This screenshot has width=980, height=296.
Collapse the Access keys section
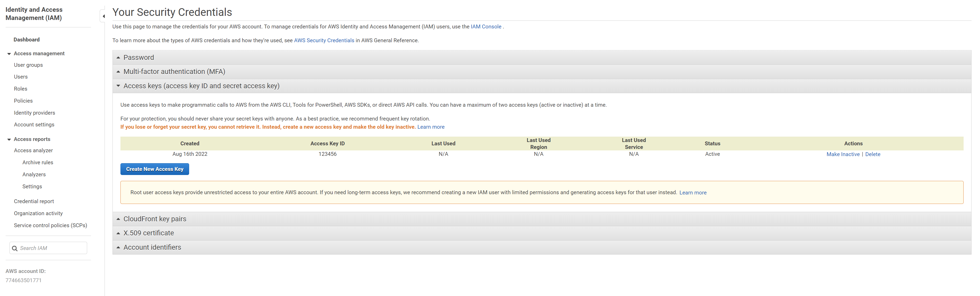point(201,86)
